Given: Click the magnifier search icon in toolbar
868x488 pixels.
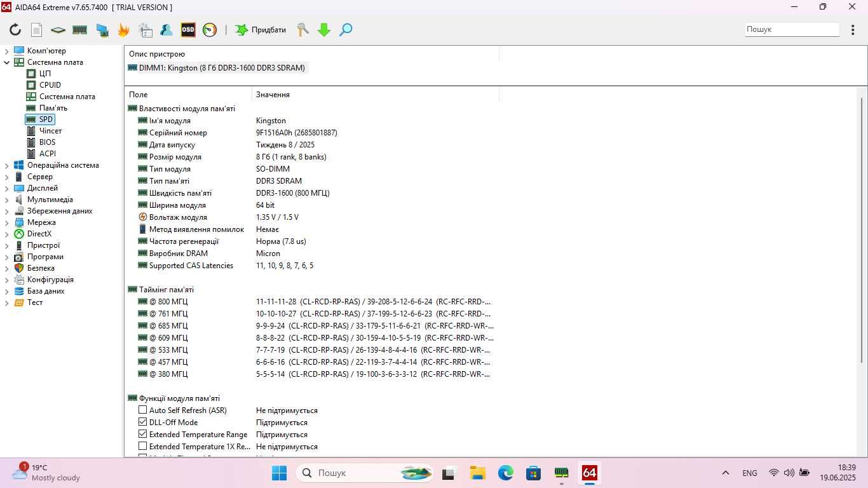Looking at the screenshot, I should 346,30.
